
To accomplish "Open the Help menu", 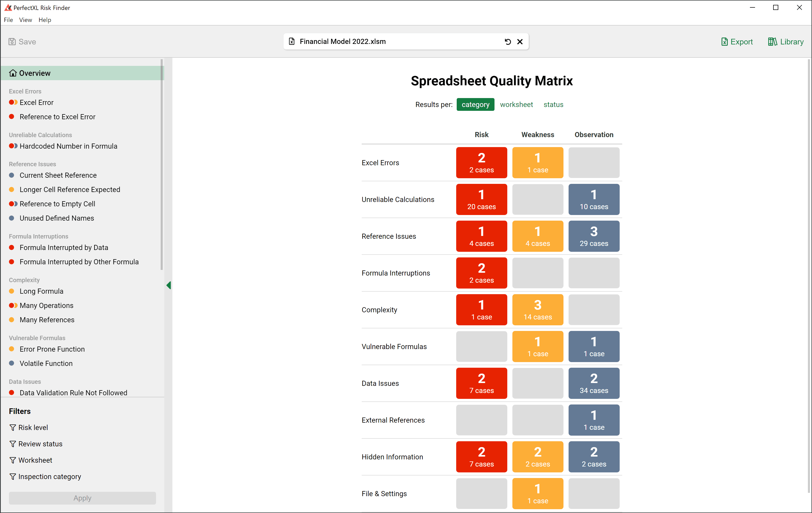I will point(44,20).
